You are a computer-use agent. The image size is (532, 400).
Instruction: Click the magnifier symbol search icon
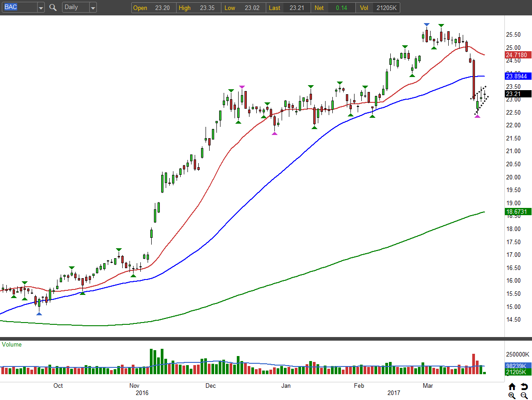point(53,7)
